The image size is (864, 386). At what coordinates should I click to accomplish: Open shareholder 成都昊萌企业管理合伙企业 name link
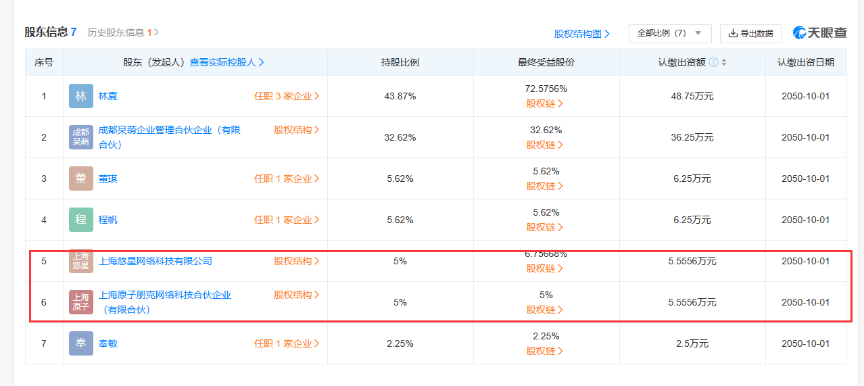pos(170,137)
